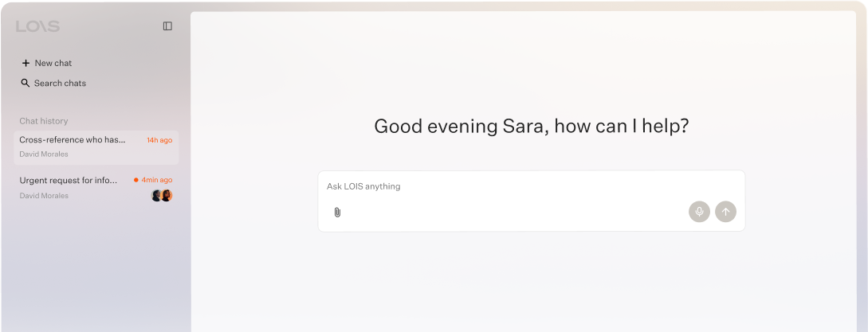Screen dimensions: 868x332
Task: Select the left avatar in Urgent request chat
Action: point(157,195)
